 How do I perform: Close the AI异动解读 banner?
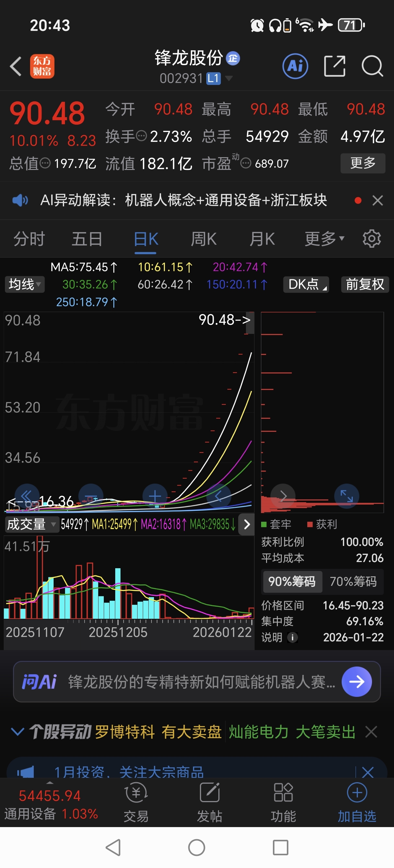378,201
